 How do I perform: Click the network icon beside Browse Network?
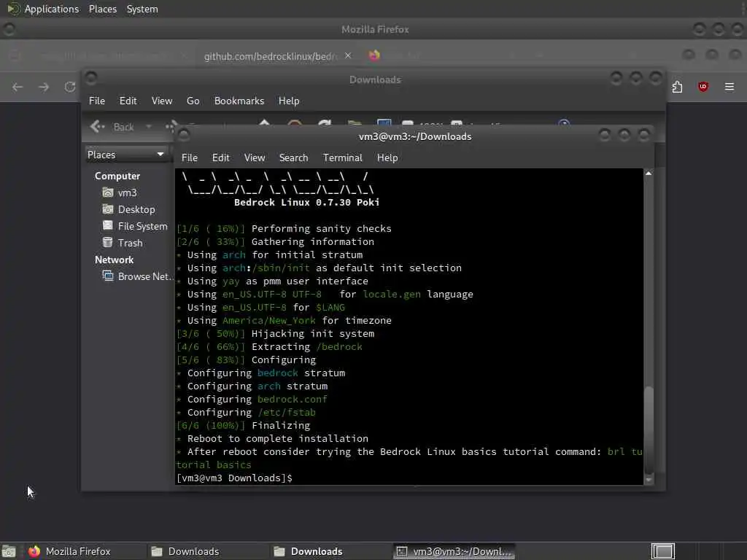pyautogui.click(x=108, y=276)
